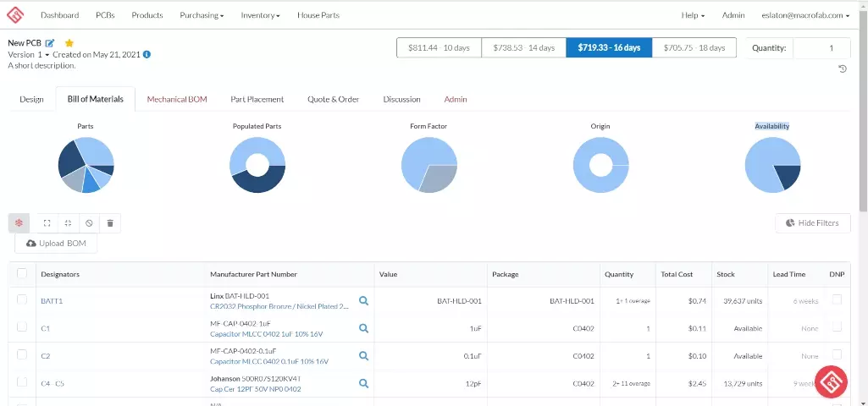
Task: Click the blue info icon beside creation date
Action: 147,54
